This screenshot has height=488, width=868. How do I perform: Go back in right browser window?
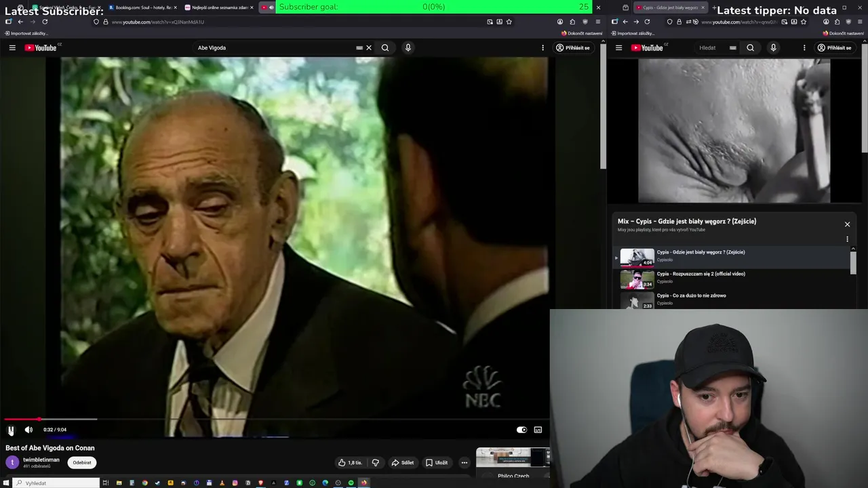[x=625, y=22]
